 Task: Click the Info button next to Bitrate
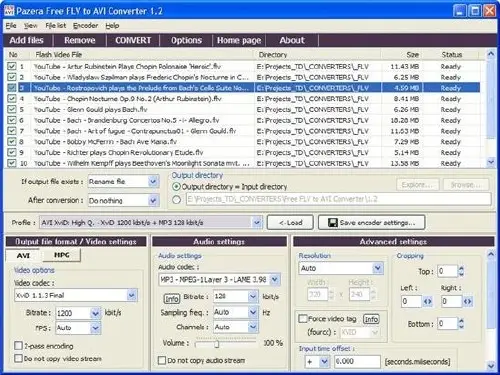[x=172, y=299]
